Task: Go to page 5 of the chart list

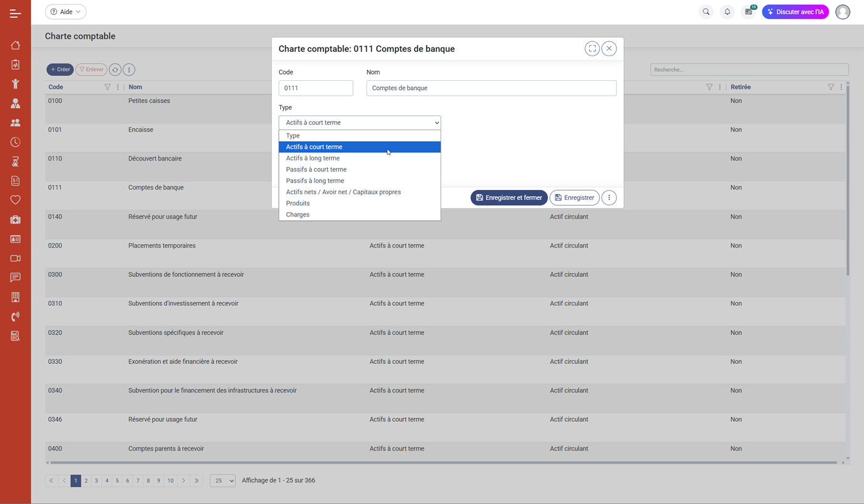Action: 117,481
